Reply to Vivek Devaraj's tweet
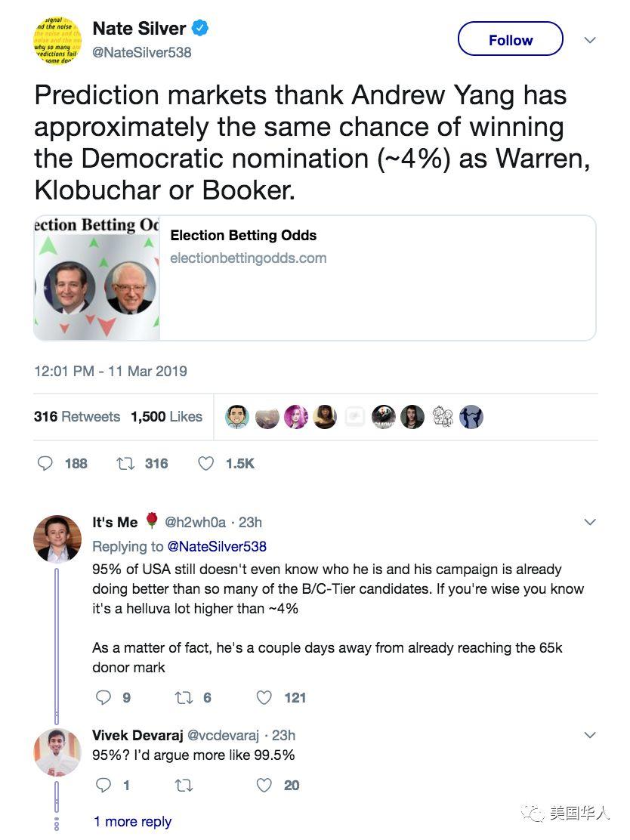 click(x=104, y=786)
